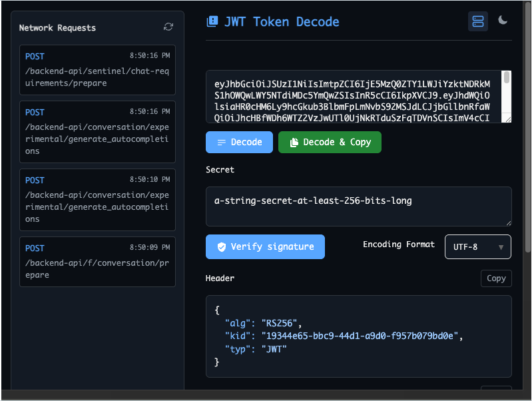Click the lines icon in Decode button

pos(222,143)
